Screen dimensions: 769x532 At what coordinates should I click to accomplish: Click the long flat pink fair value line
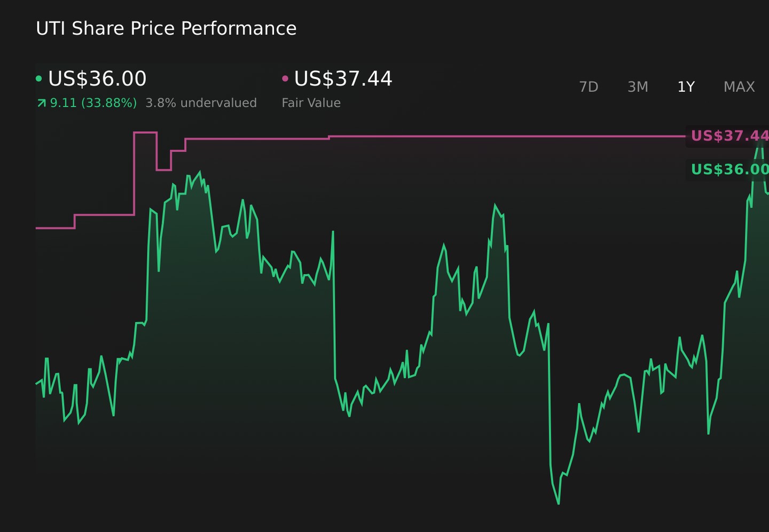pos(507,137)
